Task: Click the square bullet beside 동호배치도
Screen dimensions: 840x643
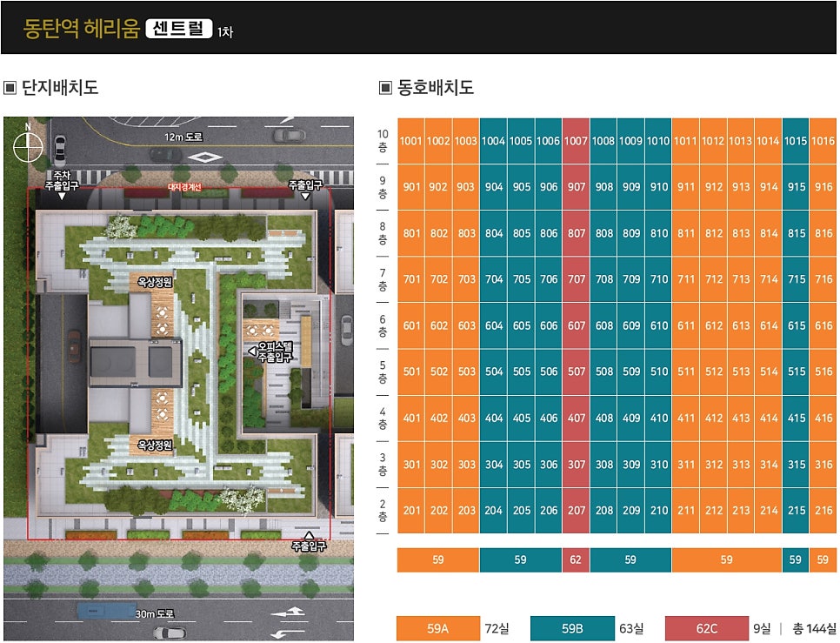Action: pos(385,88)
